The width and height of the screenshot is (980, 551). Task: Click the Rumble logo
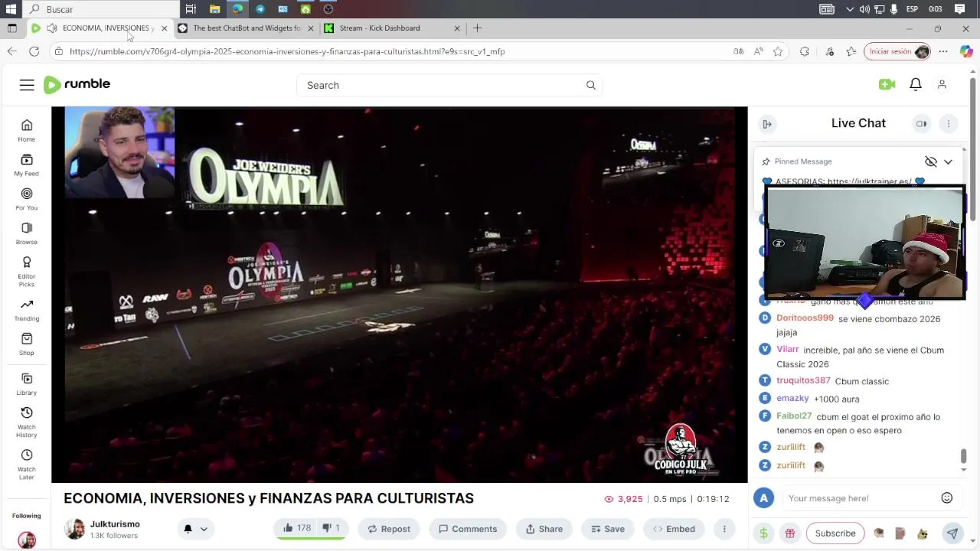(77, 85)
